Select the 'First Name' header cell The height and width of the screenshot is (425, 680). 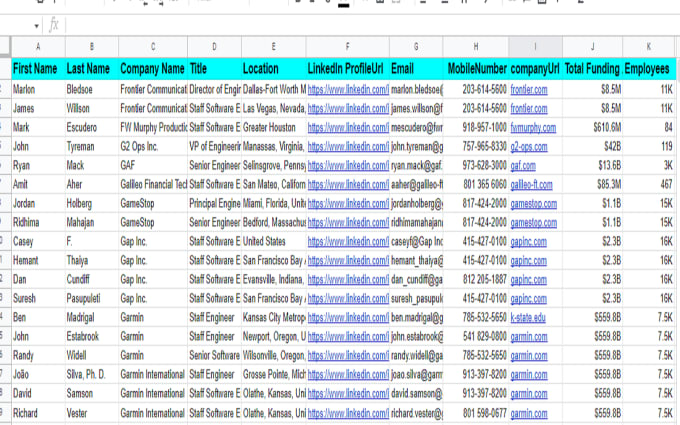[x=38, y=69]
